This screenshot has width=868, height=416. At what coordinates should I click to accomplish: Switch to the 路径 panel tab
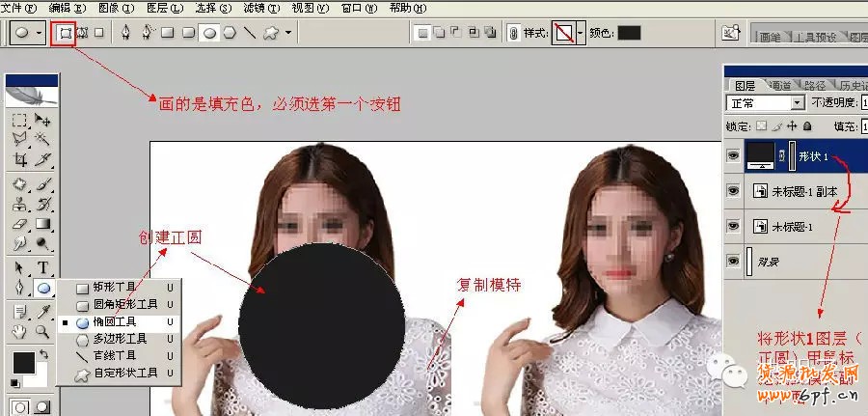[x=814, y=85]
